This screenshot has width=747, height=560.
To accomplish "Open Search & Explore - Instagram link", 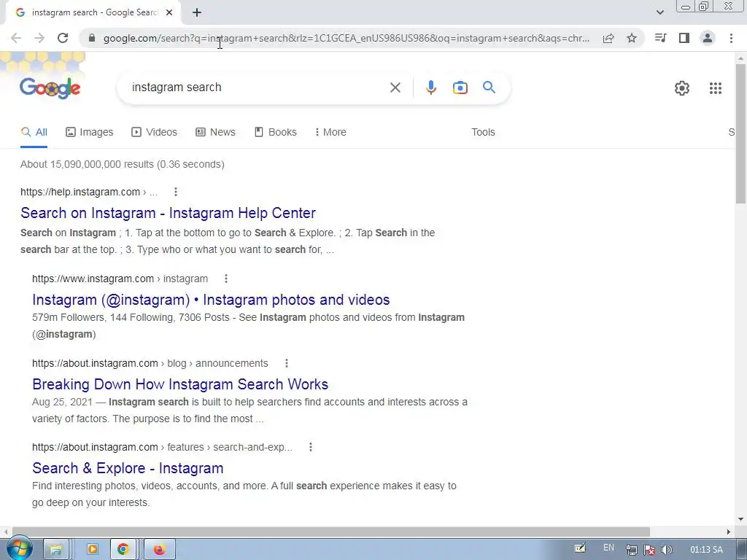I will point(128,468).
